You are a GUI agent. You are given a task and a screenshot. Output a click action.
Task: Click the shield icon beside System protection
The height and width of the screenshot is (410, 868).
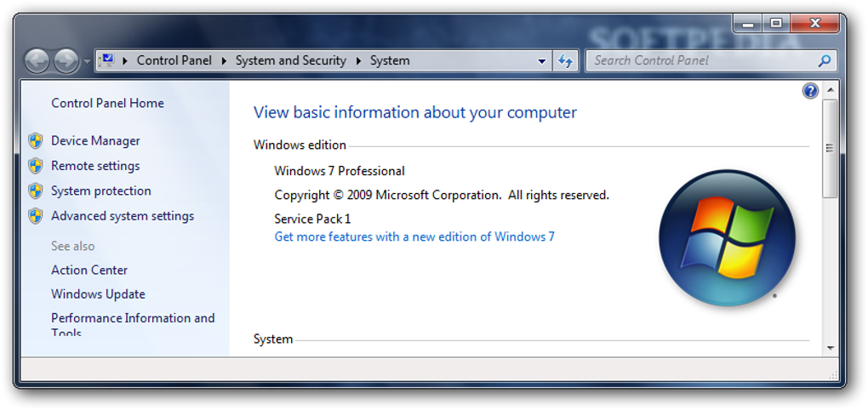point(36,191)
